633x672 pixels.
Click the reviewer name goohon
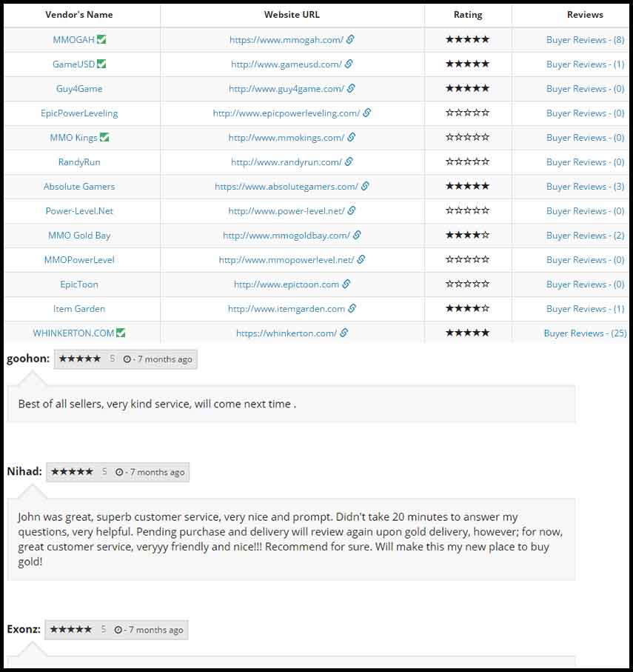28,359
